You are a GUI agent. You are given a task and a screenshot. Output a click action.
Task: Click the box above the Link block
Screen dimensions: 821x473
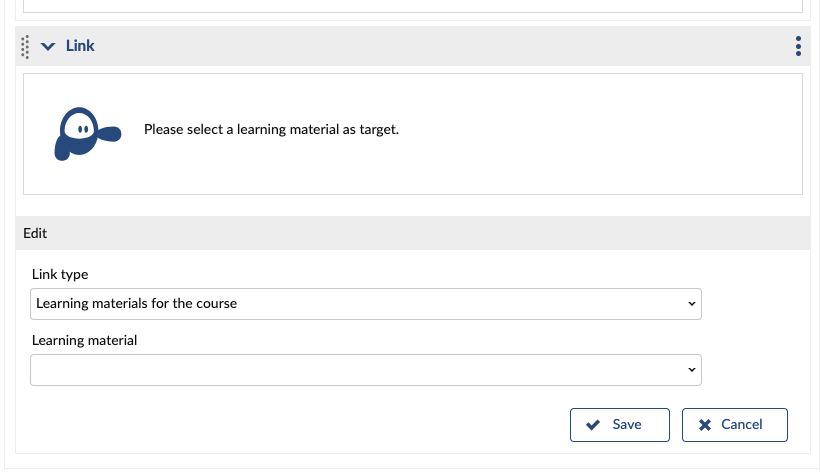[413, 6]
